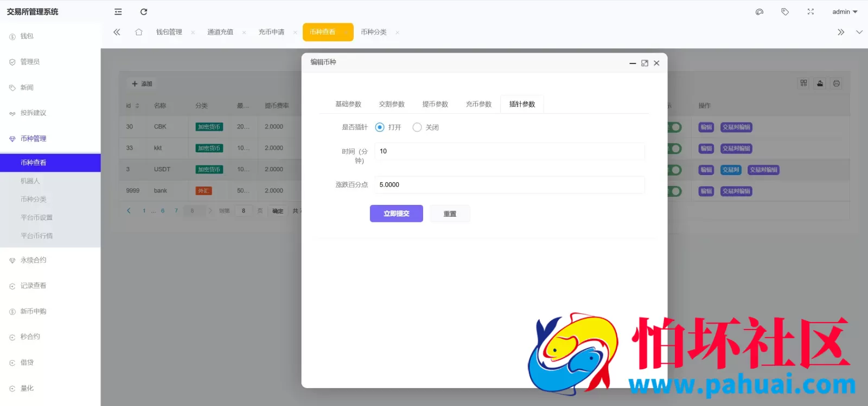Expand the 投拆建议 sidebar menu
The height and width of the screenshot is (406, 868).
(50, 113)
